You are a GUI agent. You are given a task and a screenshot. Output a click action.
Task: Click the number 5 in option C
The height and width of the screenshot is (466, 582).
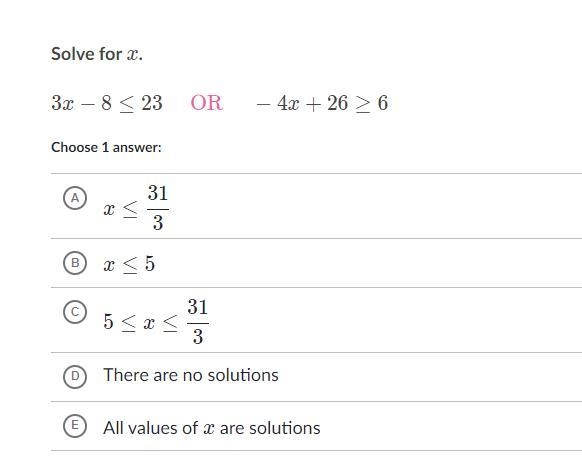[108, 322]
